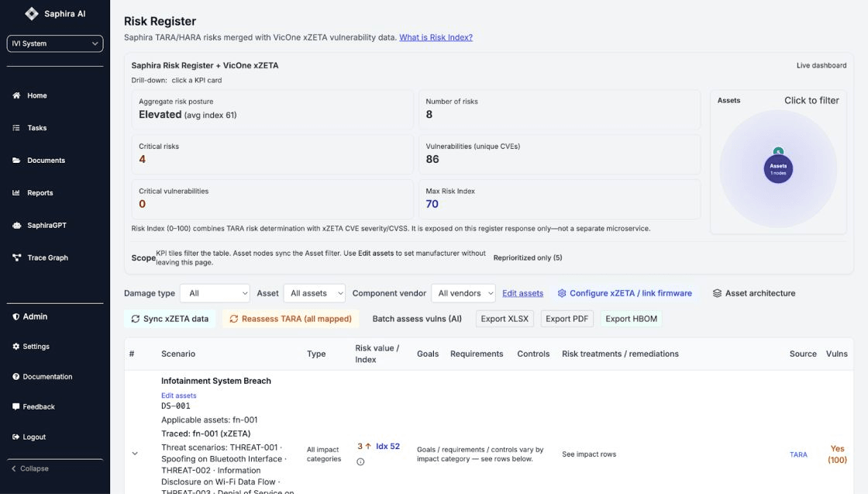Filter by the Critical risks KPI card
This screenshot has height=494, width=868.
pyautogui.click(x=272, y=154)
